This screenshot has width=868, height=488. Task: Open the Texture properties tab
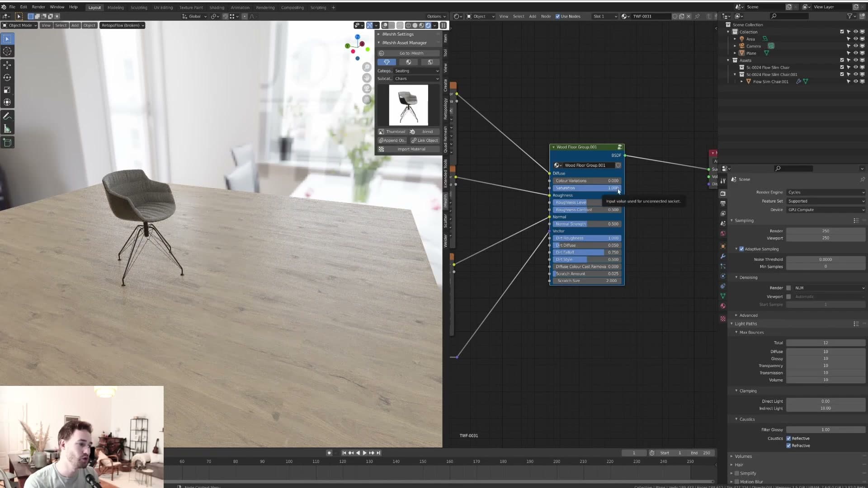tap(723, 319)
